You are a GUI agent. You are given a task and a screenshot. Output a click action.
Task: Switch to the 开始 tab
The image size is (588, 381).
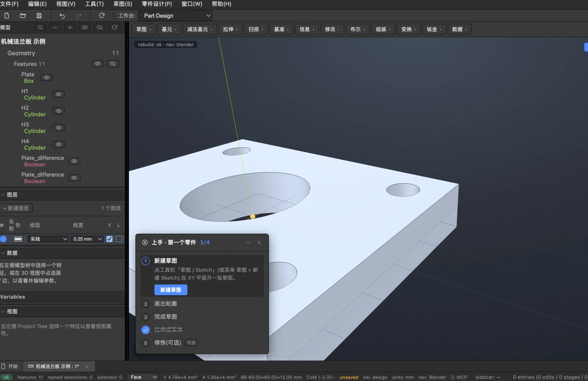pyautogui.click(x=10, y=366)
